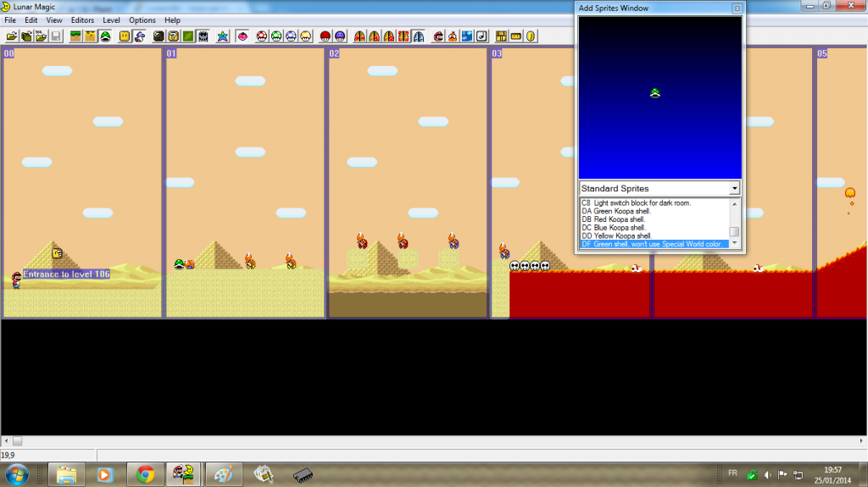Click the yellow mushroom toolbar icon
Viewport: 868px width, 487px height.
pos(305,36)
